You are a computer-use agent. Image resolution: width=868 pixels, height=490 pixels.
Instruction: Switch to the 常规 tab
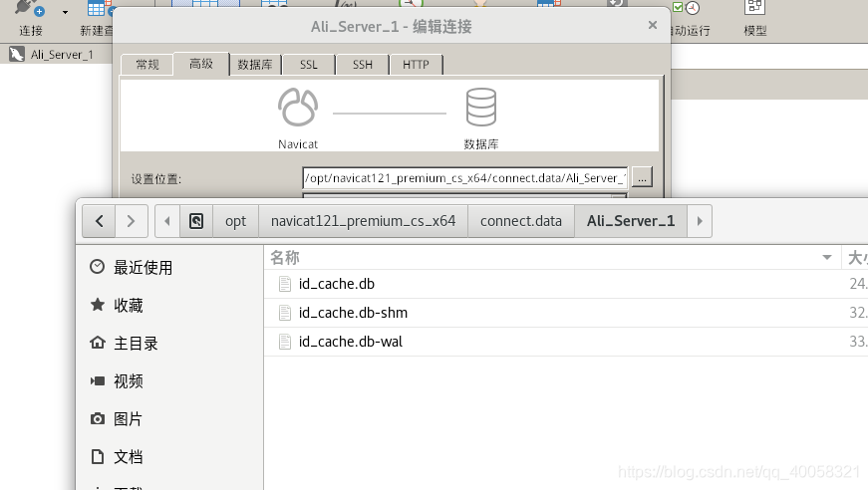point(147,64)
